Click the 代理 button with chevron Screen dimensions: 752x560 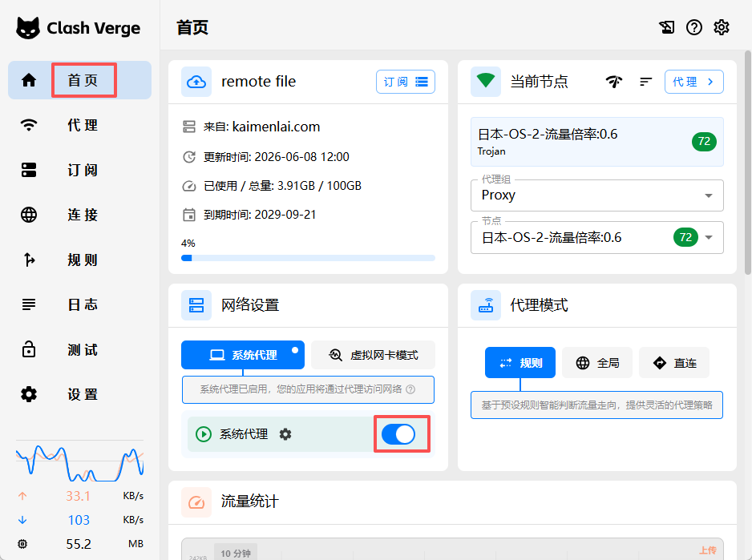[x=694, y=82]
